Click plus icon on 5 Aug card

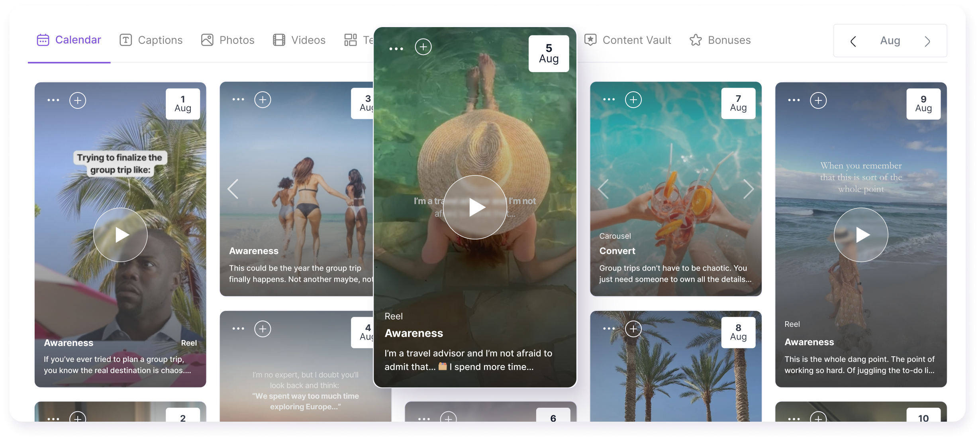pos(423,47)
